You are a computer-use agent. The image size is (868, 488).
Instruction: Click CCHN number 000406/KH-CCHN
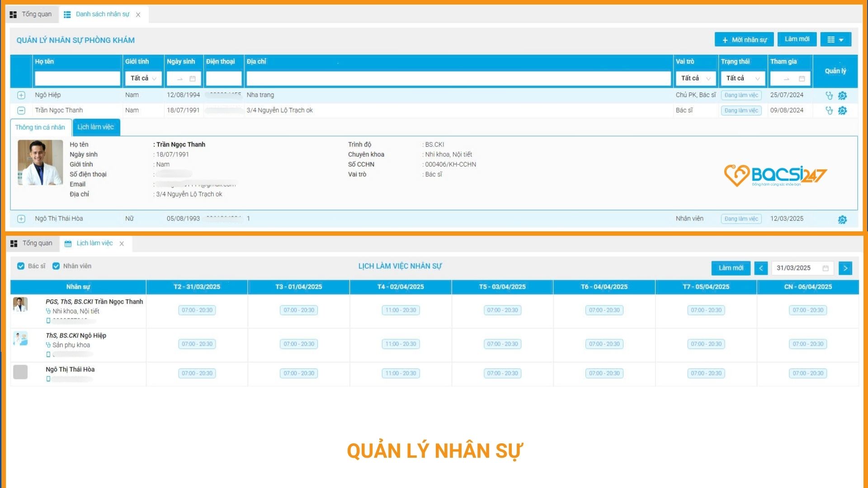pos(451,165)
